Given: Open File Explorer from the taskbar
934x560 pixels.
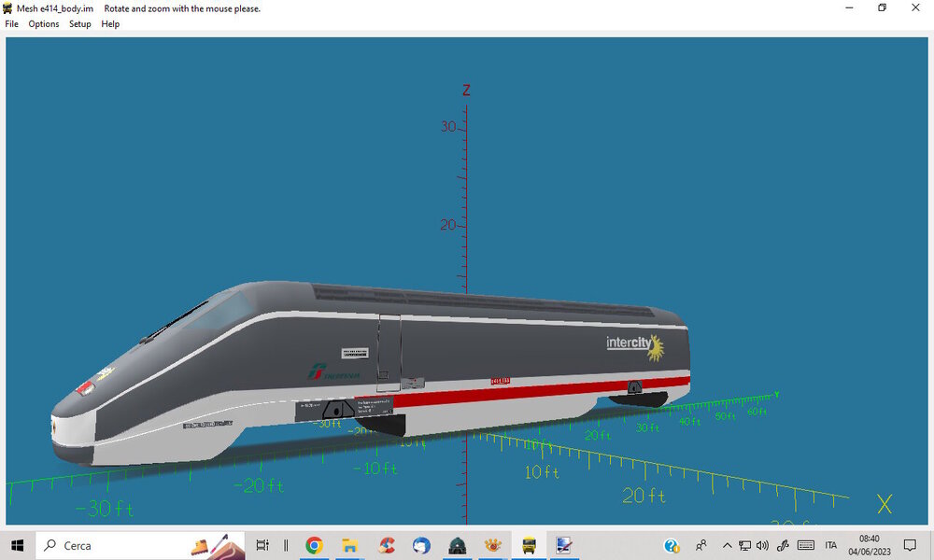Looking at the screenshot, I should point(349,545).
